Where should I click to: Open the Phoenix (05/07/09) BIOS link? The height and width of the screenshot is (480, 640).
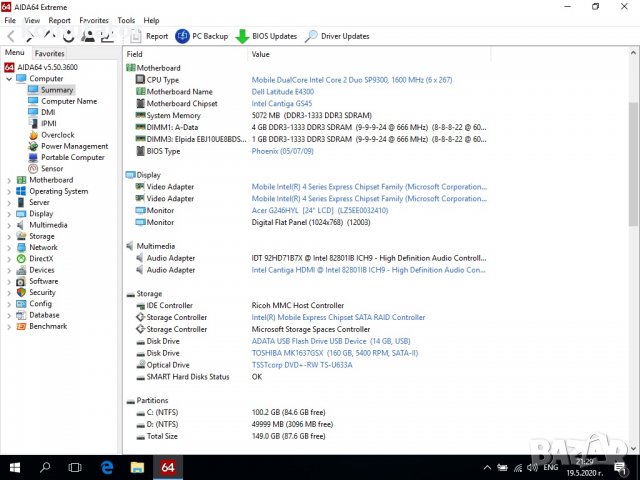coord(282,151)
